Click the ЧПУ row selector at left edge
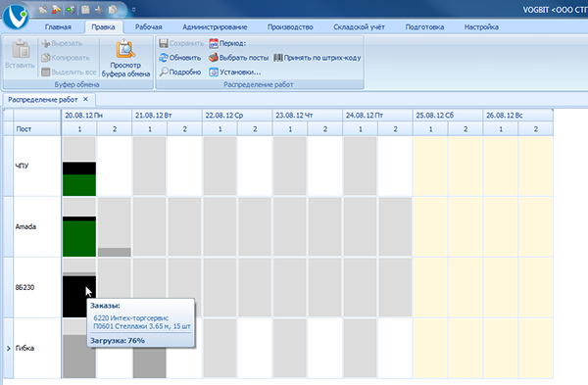Viewport: 588px width, 385px height. click(x=8, y=166)
